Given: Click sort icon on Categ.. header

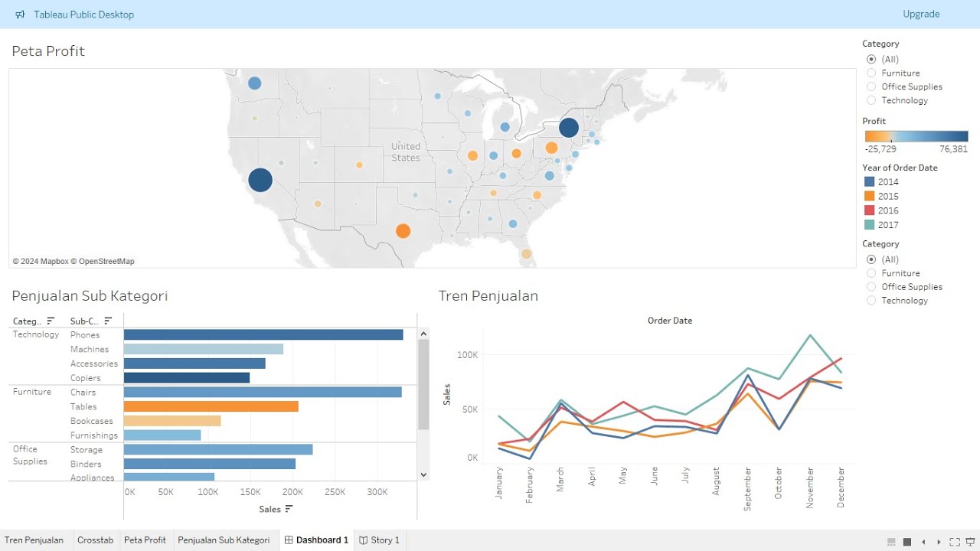Looking at the screenshot, I should click(51, 321).
